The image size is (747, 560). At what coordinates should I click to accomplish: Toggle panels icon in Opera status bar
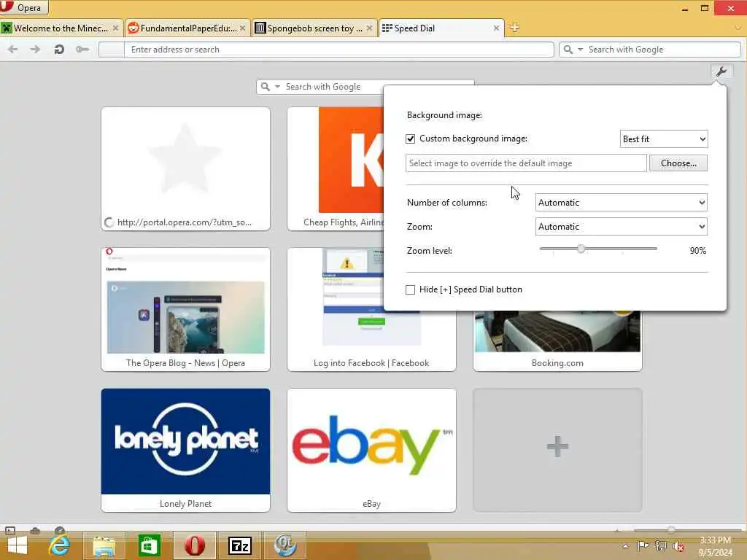pos(10,530)
